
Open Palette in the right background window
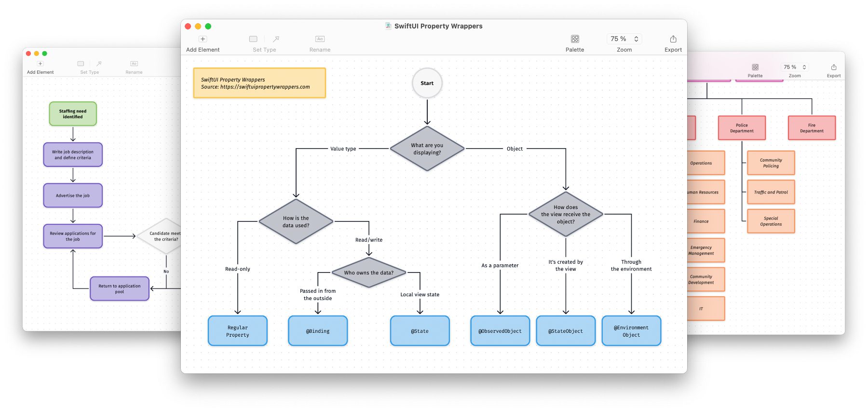pos(755,68)
